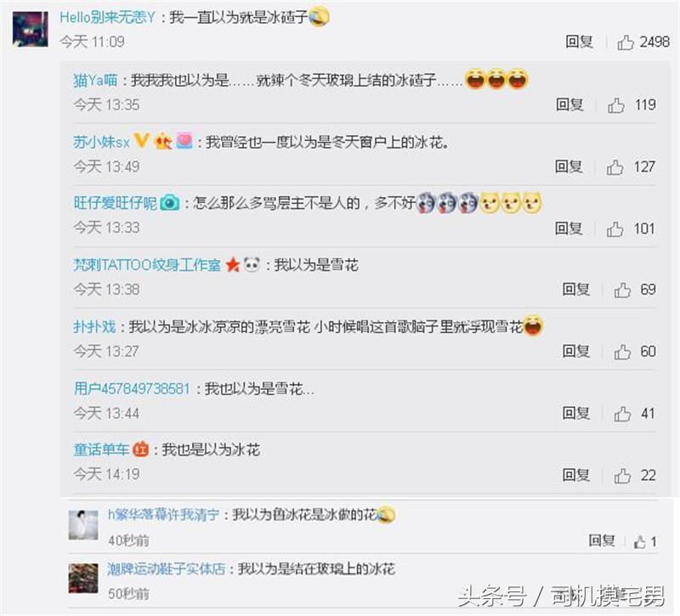Click the camera badge next to 旺仔爱旺仔呢
Screen dimensions: 680x616
coord(169,202)
